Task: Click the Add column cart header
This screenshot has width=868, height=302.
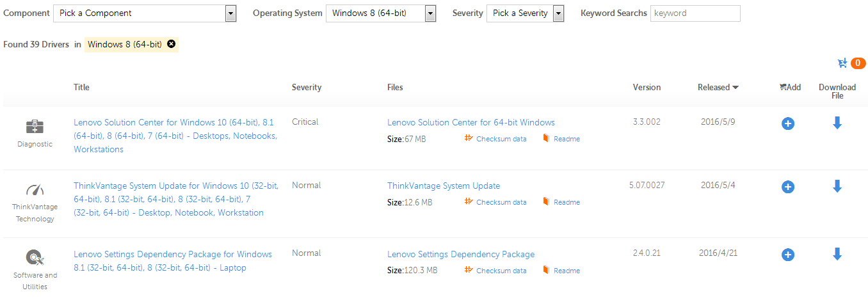Action: coord(790,88)
